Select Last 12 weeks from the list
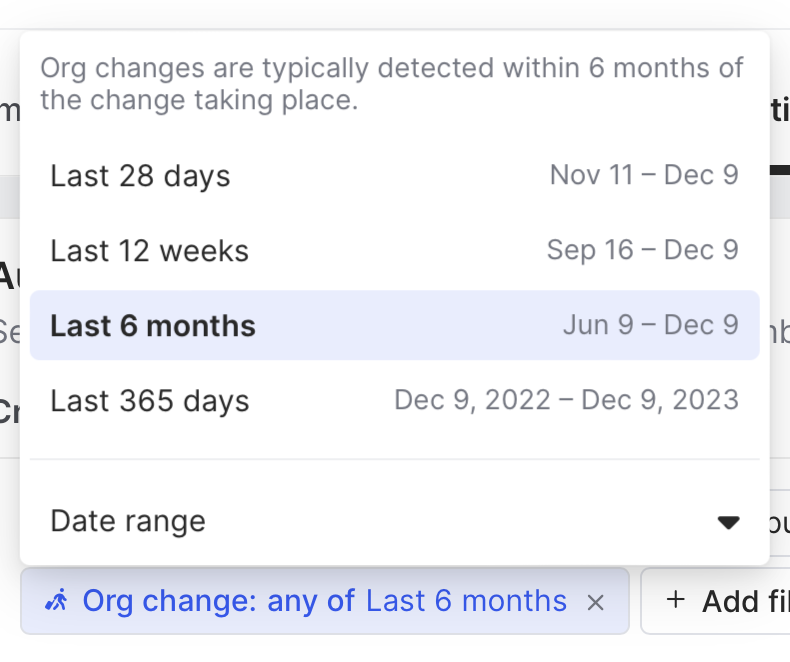This screenshot has height=662, width=790. click(x=149, y=251)
